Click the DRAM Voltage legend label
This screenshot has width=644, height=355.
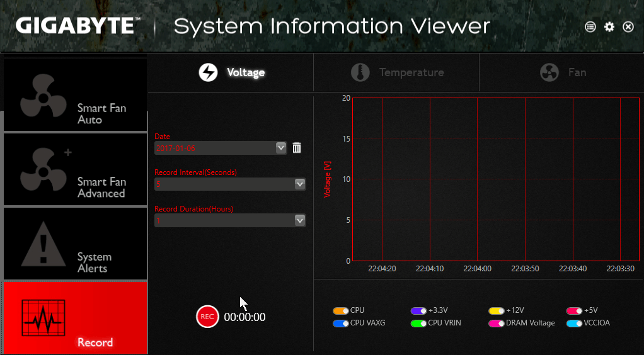(x=530, y=323)
